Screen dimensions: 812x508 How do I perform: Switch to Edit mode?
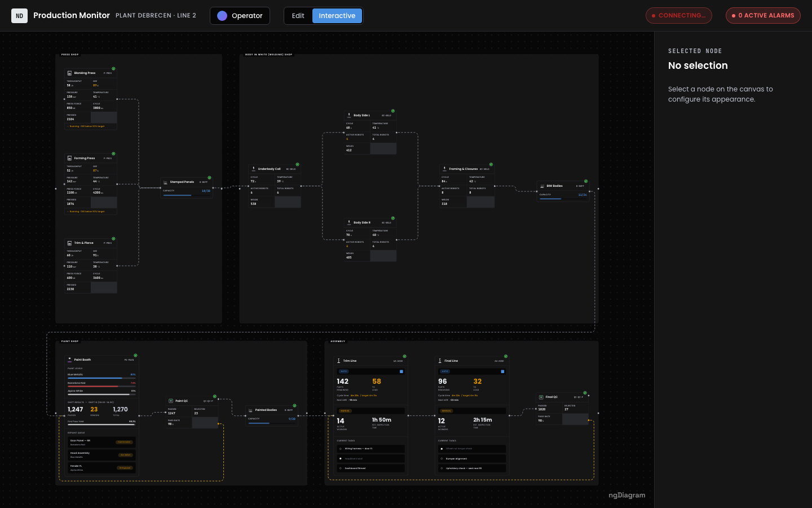(298, 16)
